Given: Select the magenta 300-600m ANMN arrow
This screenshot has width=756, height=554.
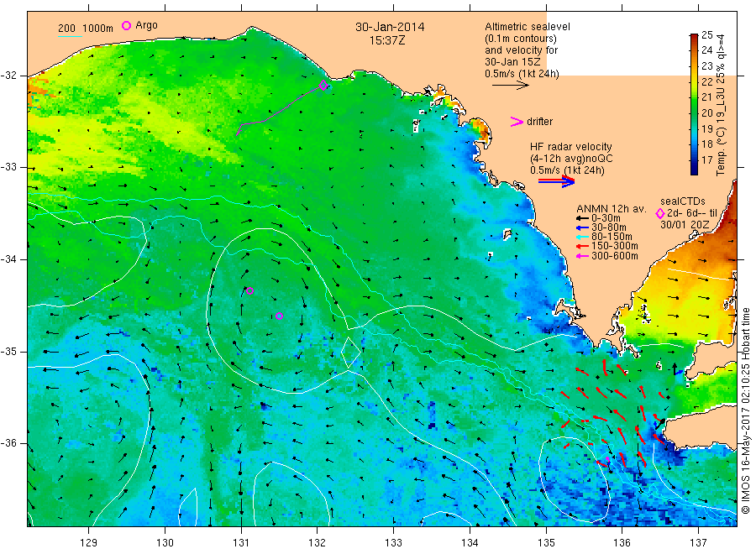Looking at the screenshot, I should point(582,256).
